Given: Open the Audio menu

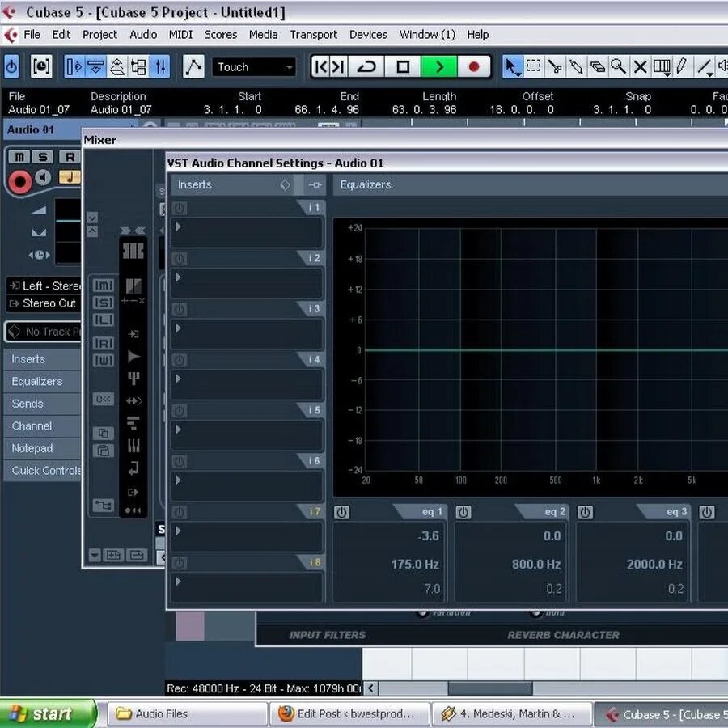Looking at the screenshot, I should pyautogui.click(x=143, y=35).
